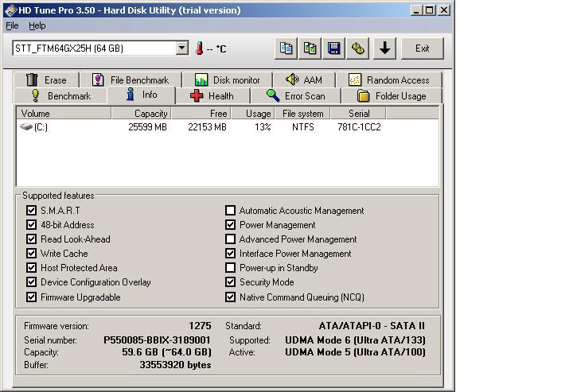Switch to the Health tab
Screen dimensions: 573x392
click(212, 96)
